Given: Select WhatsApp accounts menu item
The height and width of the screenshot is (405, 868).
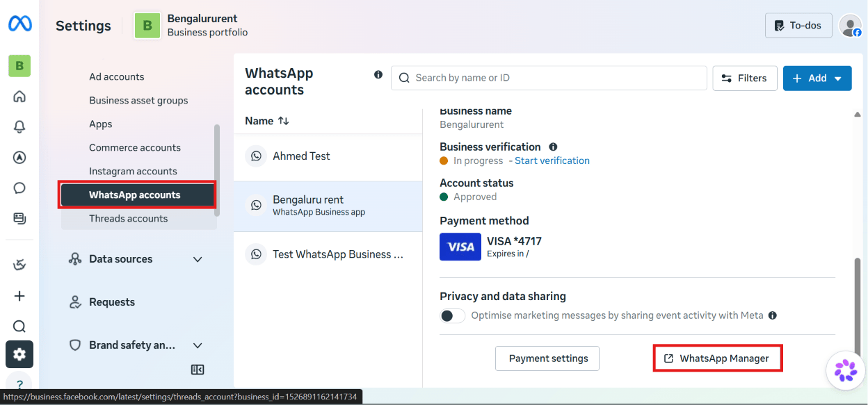Looking at the screenshot, I should pyautogui.click(x=137, y=195).
